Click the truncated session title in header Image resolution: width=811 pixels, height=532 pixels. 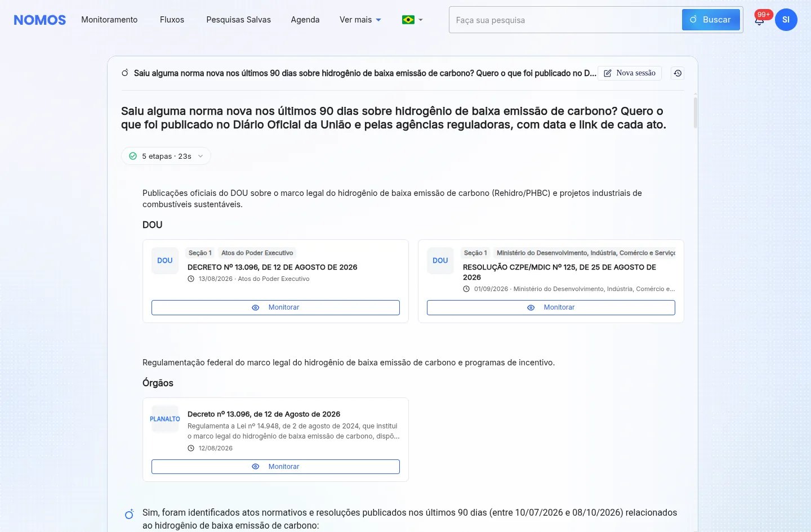click(x=365, y=73)
